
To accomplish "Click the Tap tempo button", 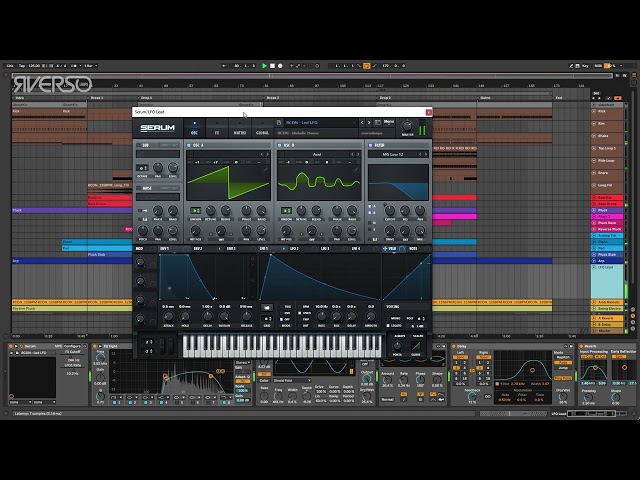I will coord(22,66).
